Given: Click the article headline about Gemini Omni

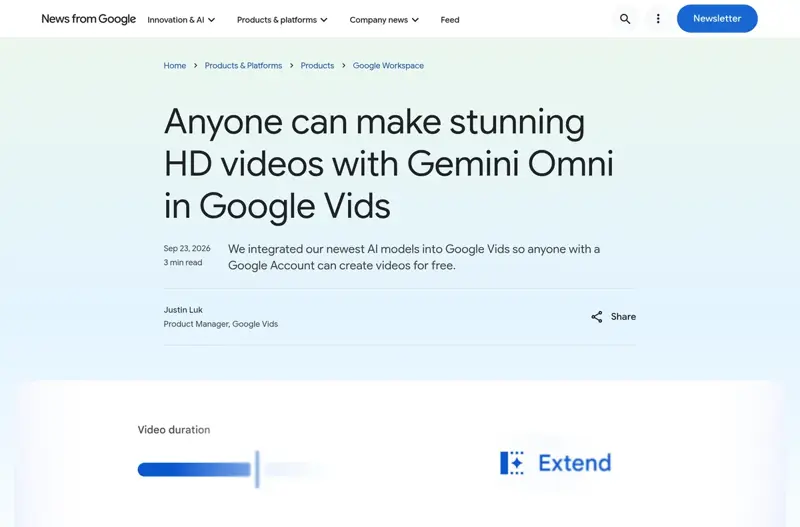Looking at the screenshot, I should pos(389,164).
